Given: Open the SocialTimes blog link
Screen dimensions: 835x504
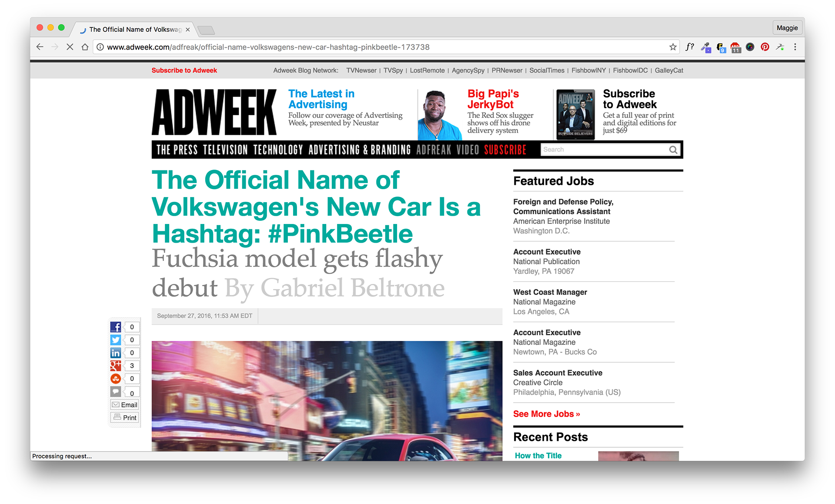Looking at the screenshot, I should pyautogui.click(x=547, y=70).
